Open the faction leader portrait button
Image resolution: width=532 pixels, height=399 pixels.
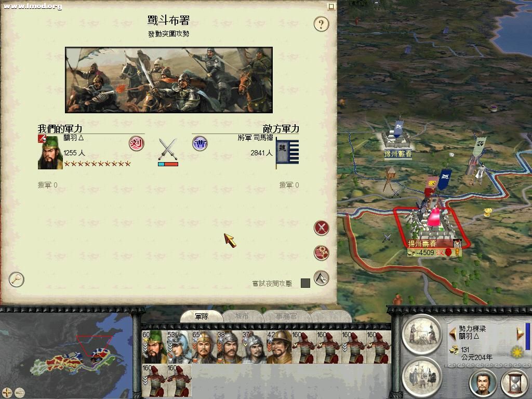pos(483,384)
